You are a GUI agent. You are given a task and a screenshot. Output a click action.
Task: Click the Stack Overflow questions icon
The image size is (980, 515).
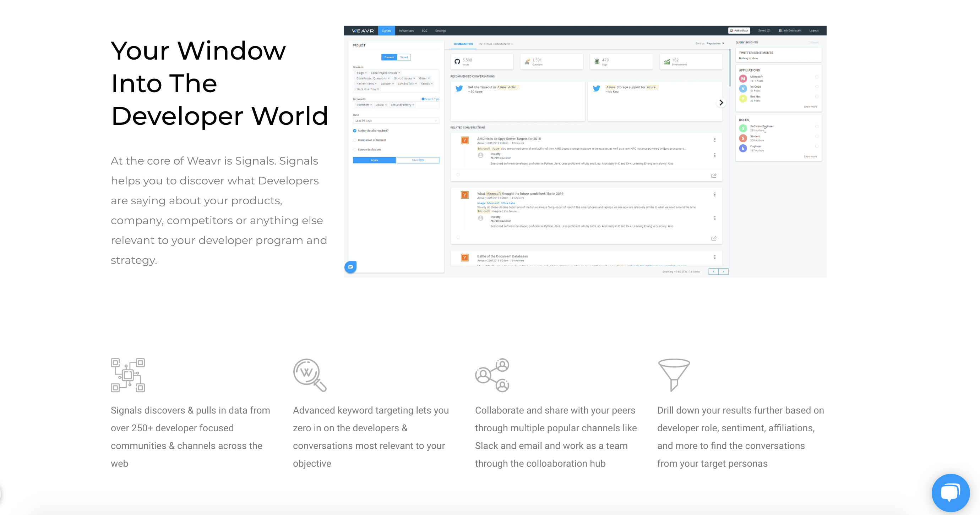pyautogui.click(x=527, y=62)
